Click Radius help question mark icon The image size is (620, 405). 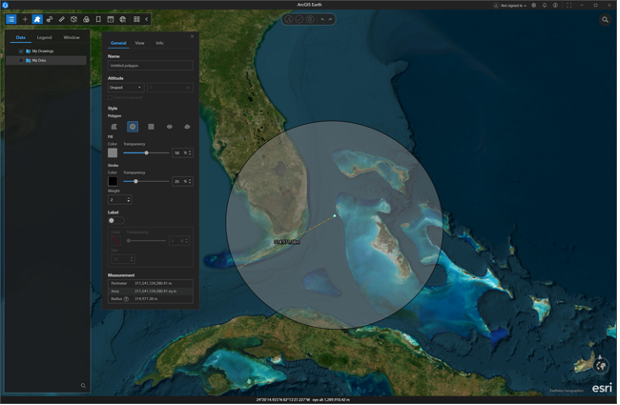click(127, 300)
